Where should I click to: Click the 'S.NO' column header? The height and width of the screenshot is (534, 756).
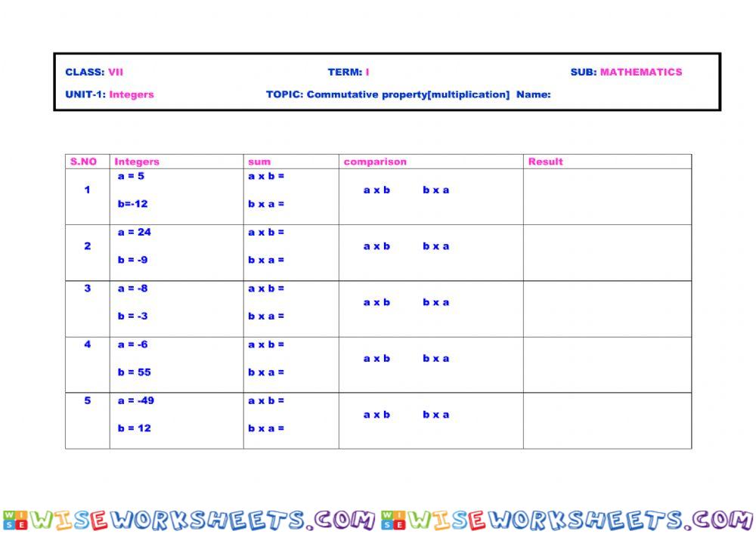tap(83, 162)
